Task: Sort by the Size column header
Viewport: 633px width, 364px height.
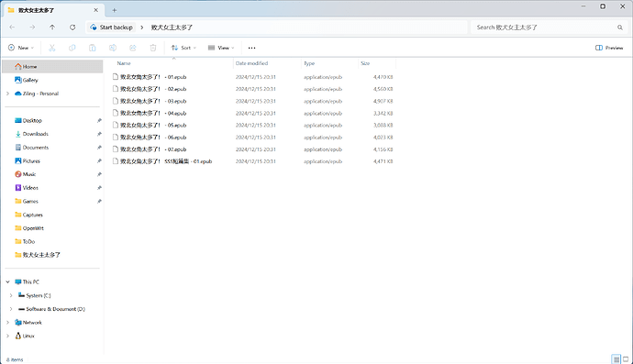Action: coord(365,63)
